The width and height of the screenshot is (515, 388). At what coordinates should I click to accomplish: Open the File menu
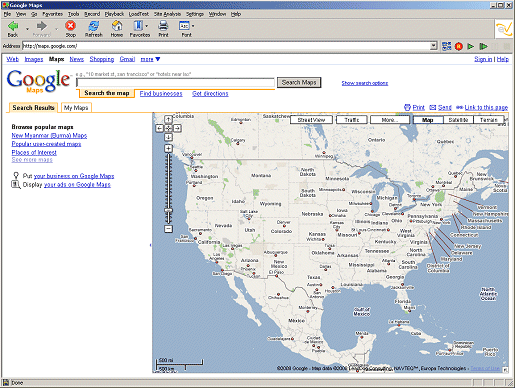pos(7,14)
